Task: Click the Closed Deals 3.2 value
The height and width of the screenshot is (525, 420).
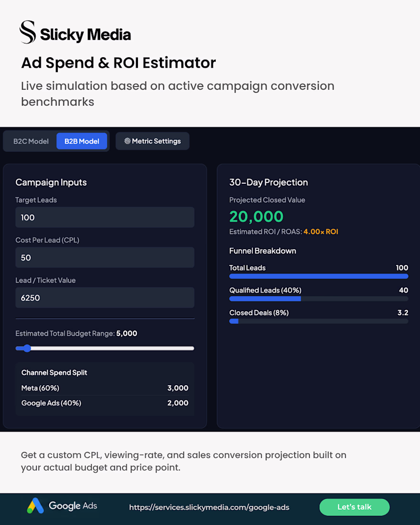Action: click(403, 313)
